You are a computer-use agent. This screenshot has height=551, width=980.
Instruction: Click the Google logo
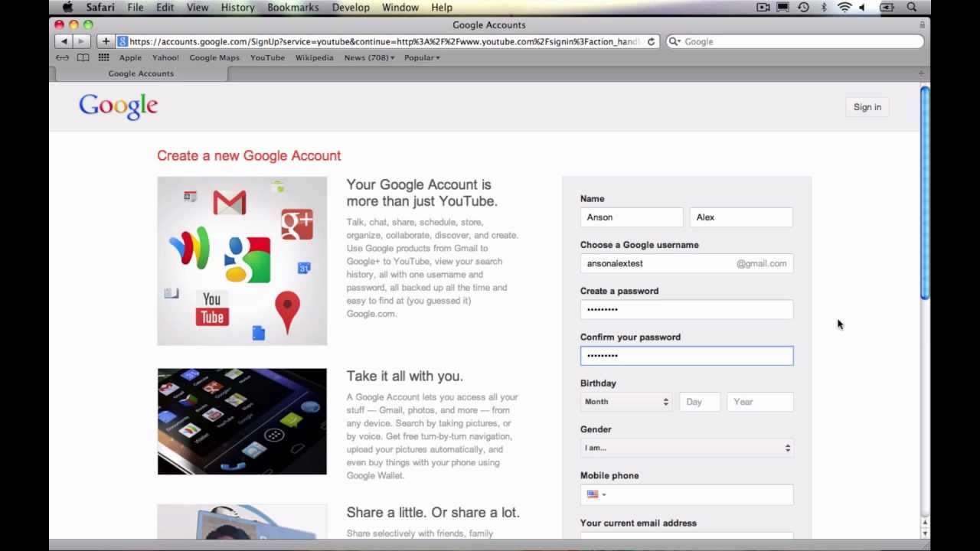[119, 107]
